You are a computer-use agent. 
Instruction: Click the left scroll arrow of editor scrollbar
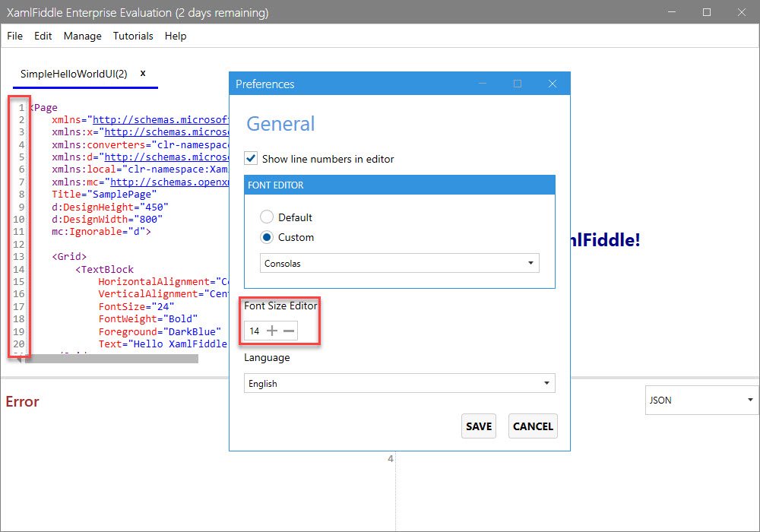pos(18,359)
